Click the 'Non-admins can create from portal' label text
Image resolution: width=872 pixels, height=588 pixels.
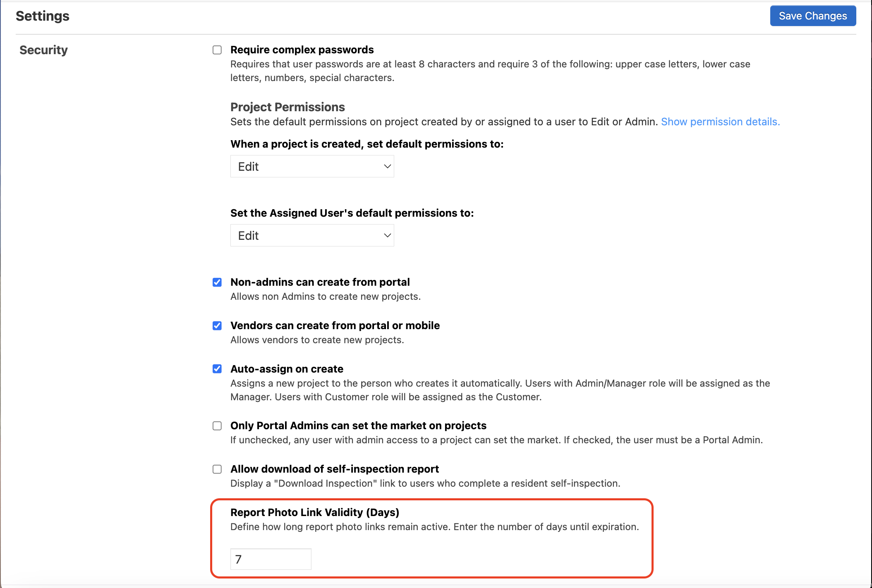coord(320,282)
